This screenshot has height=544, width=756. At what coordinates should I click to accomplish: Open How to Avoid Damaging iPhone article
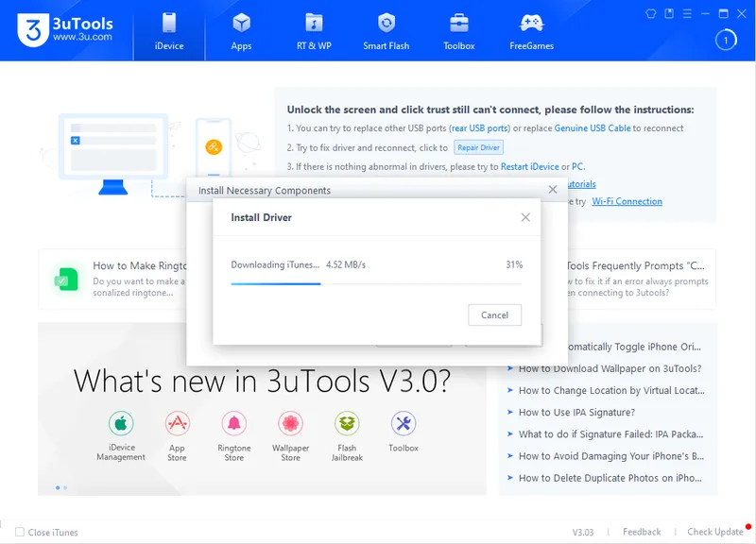click(611, 456)
